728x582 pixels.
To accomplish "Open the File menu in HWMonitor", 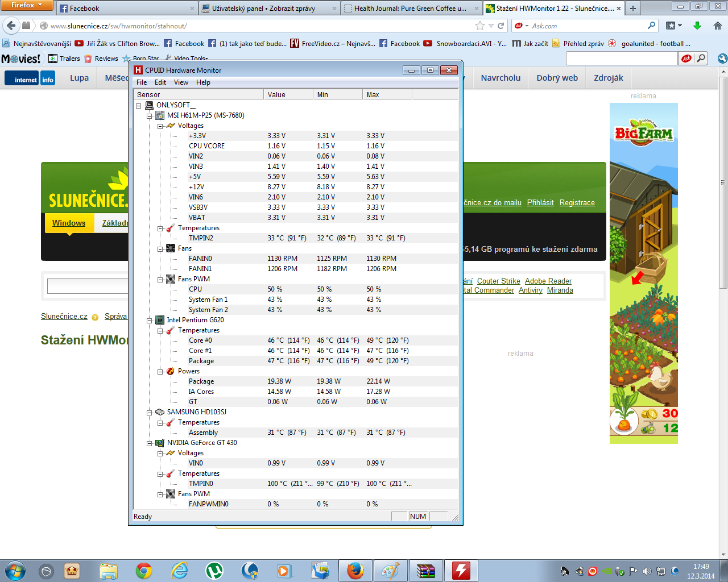I will click(142, 82).
